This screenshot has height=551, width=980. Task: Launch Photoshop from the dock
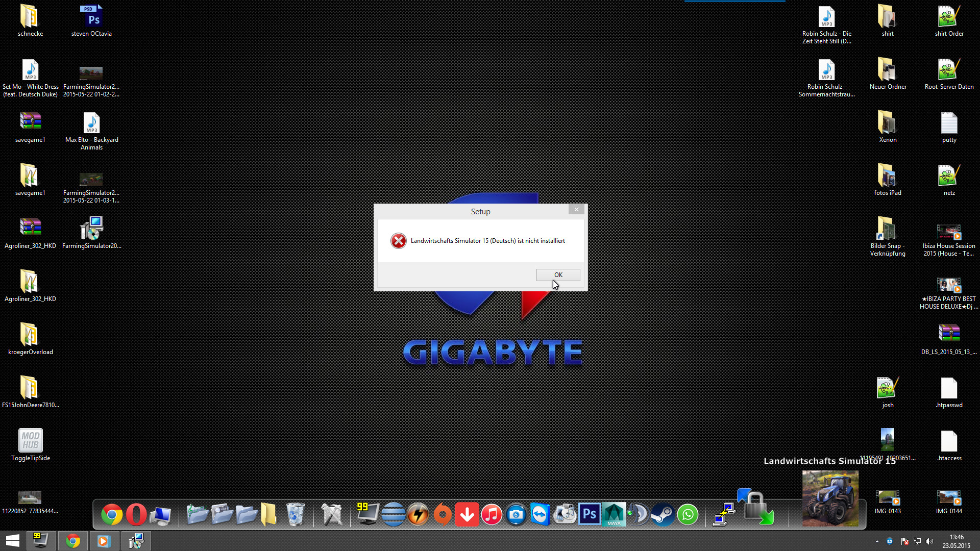tap(589, 514)
